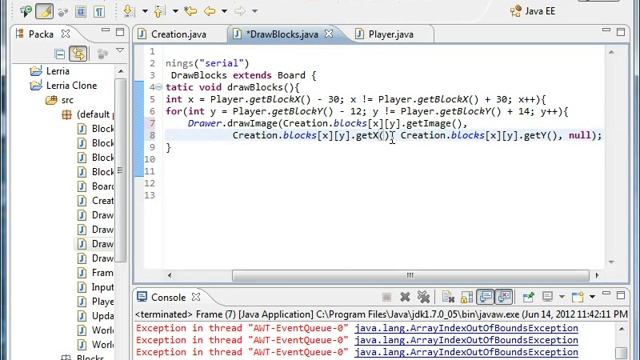Close the Package Explorer view
Screen dimensions: 640x360
66,33
